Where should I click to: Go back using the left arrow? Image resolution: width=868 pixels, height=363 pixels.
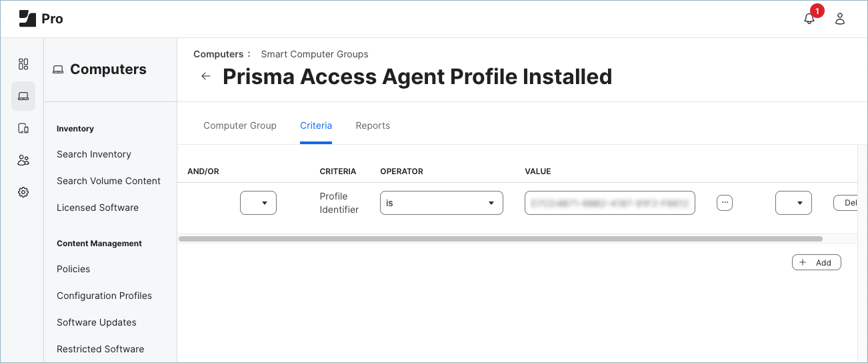coord(206,76)
